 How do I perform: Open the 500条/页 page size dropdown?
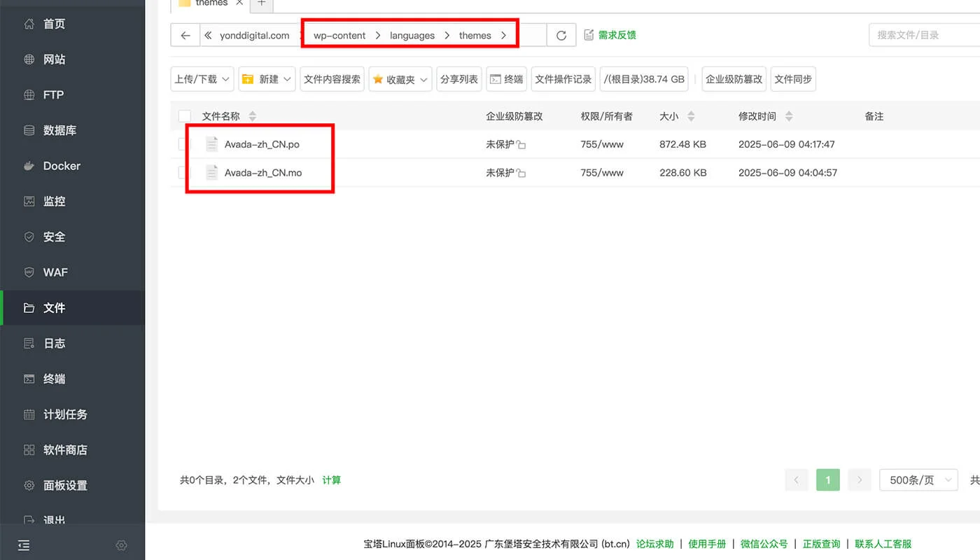[x=918, y=479]
